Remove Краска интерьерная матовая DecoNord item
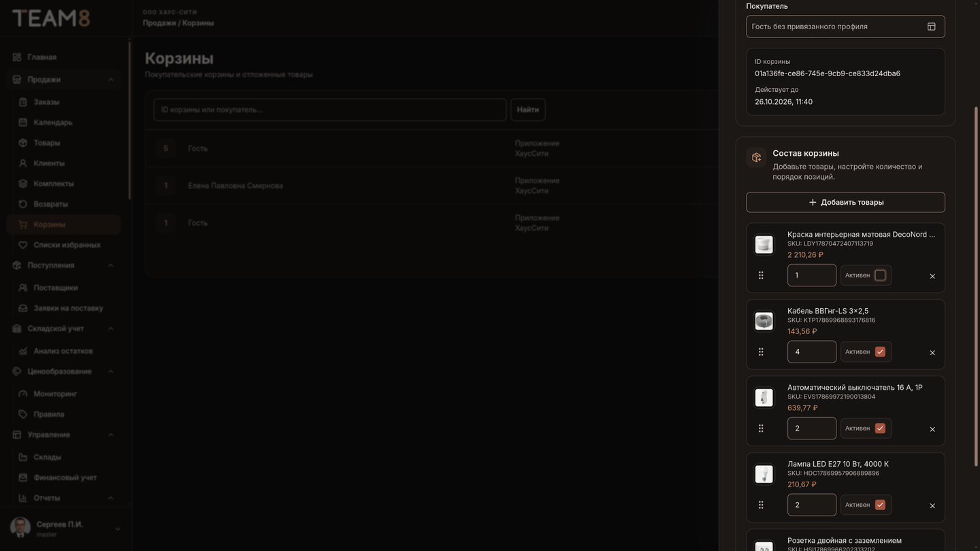Image resolution: width=980 pixels, height=551 pixels. pos(932,276)
